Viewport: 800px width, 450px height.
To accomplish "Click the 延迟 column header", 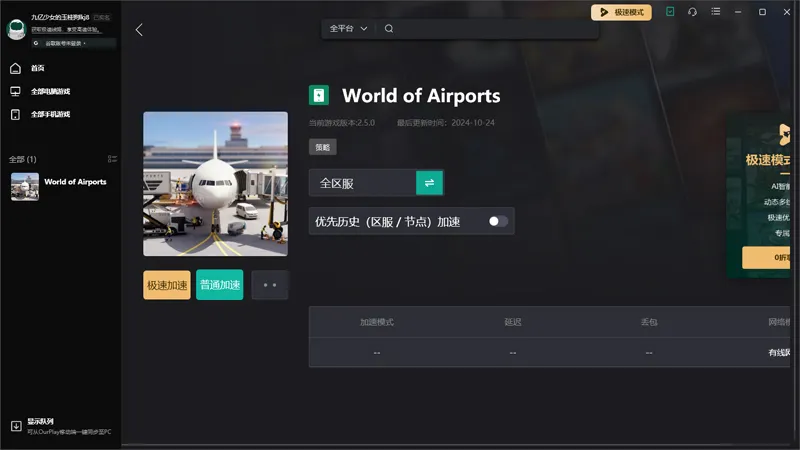I will (x=513, y=322).
